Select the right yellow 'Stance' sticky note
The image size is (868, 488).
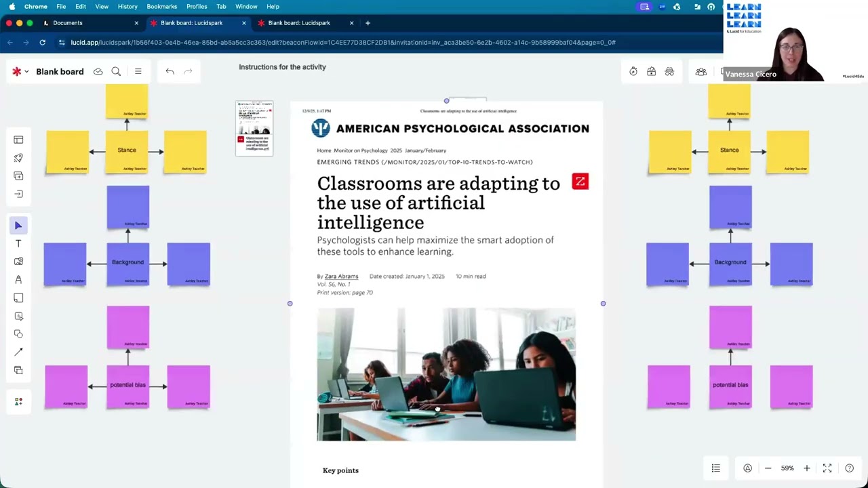tap(729, 151)
